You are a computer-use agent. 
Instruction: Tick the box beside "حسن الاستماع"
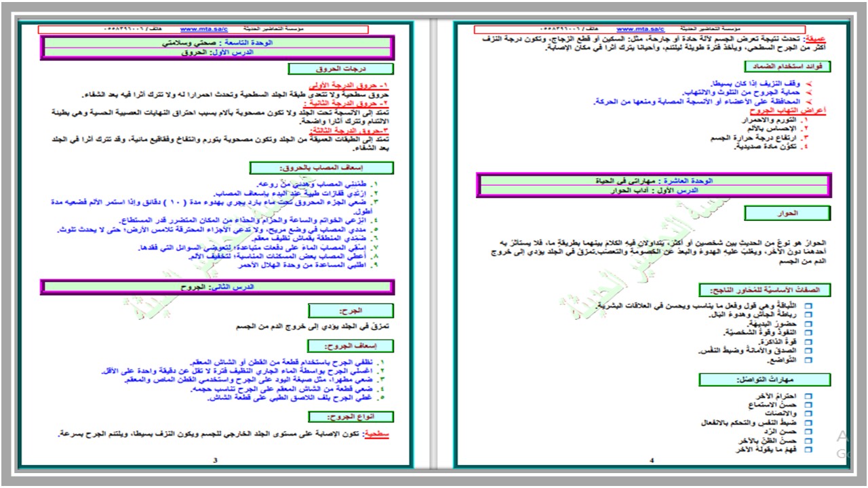808,405
